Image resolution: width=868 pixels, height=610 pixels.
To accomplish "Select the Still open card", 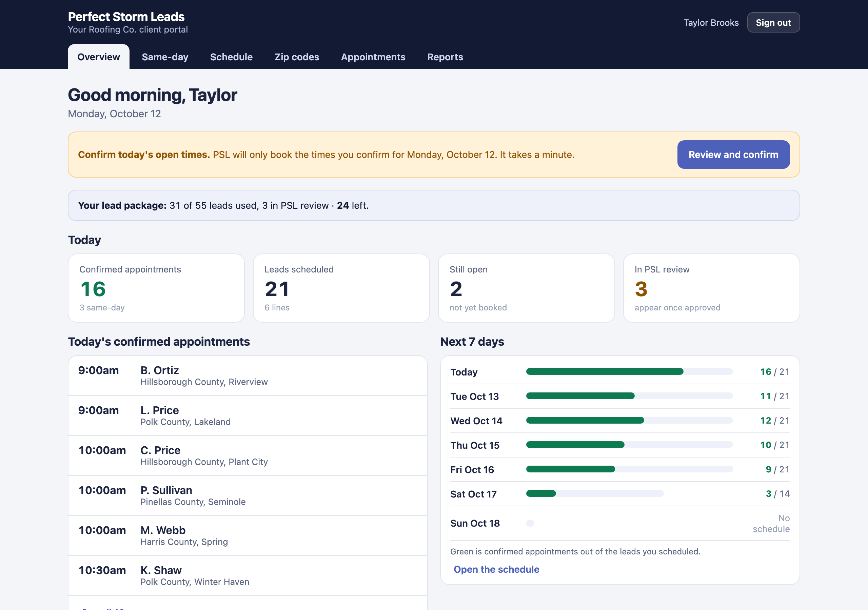I will pyautogui.click(x=526, y=288).
